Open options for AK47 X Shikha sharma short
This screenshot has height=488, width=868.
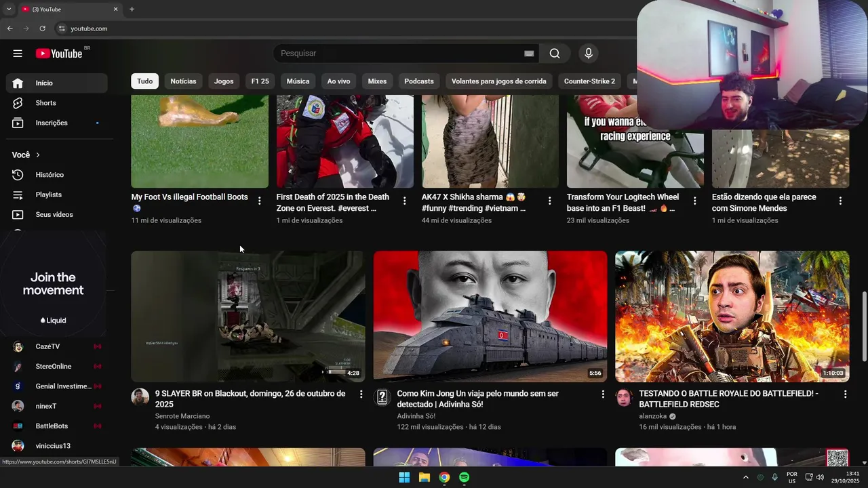pos(550,201)
